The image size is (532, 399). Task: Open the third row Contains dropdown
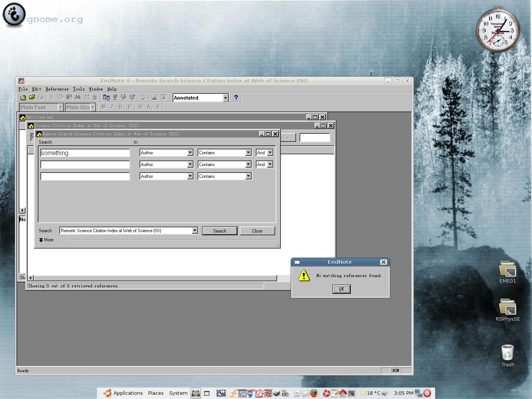pos(249,176)
